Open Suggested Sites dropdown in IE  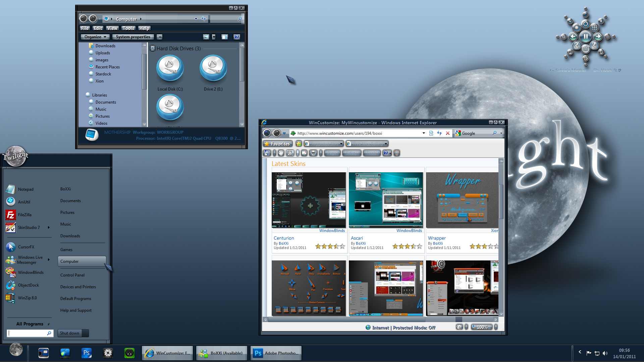(x=324, y=144)
